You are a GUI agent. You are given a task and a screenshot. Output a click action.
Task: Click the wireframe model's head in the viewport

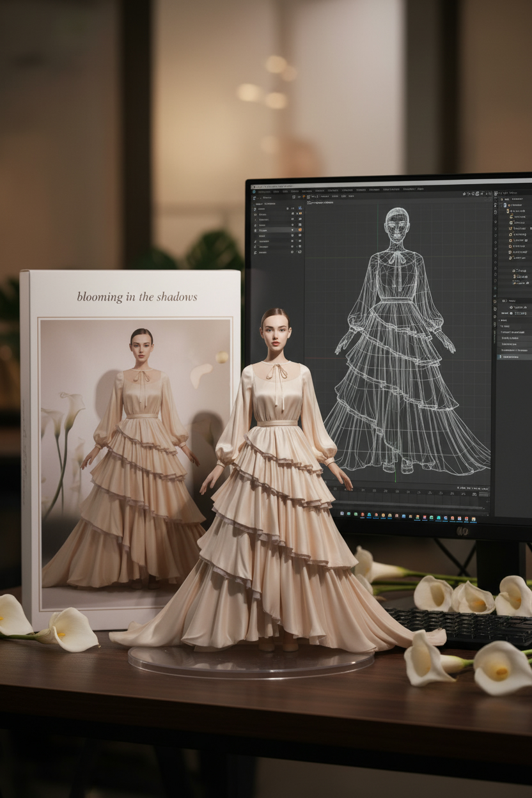point(396,225)
